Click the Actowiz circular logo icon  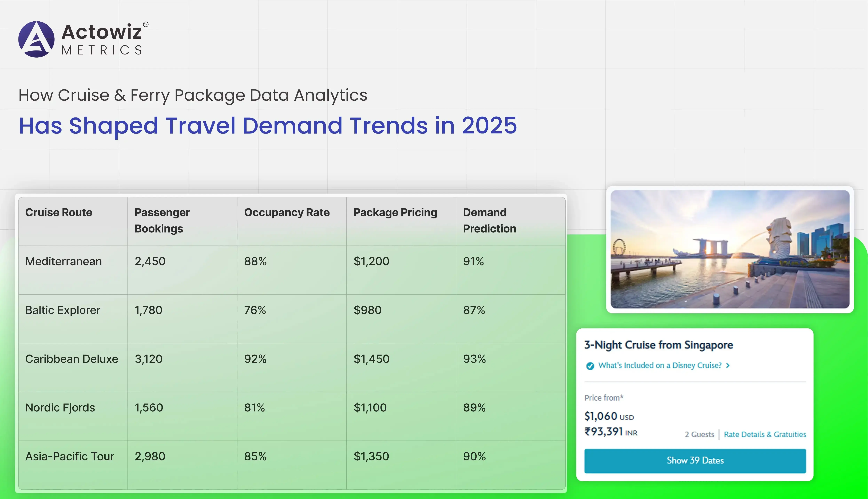tap(36, 39)
